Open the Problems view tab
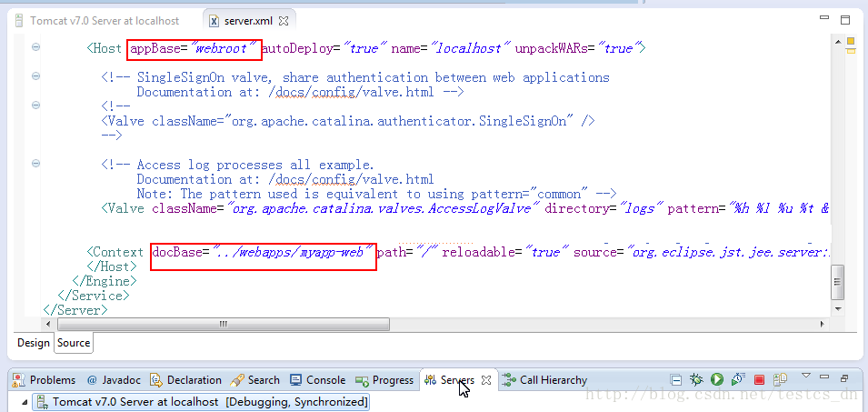The height and width of the screenshot is (412, 868). (45, 380)
